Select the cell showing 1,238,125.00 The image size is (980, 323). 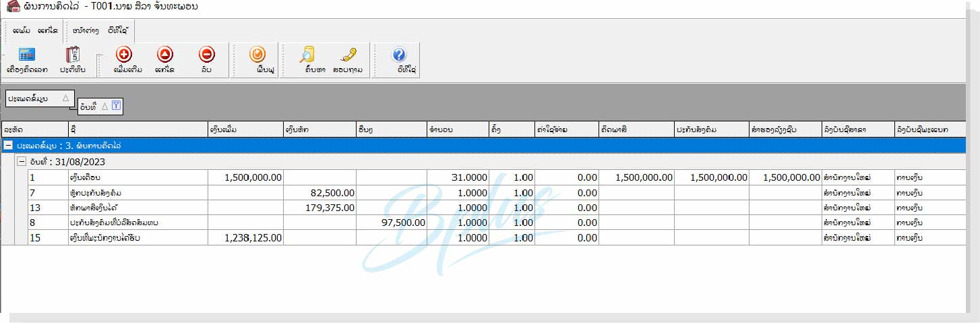point(245,237)
